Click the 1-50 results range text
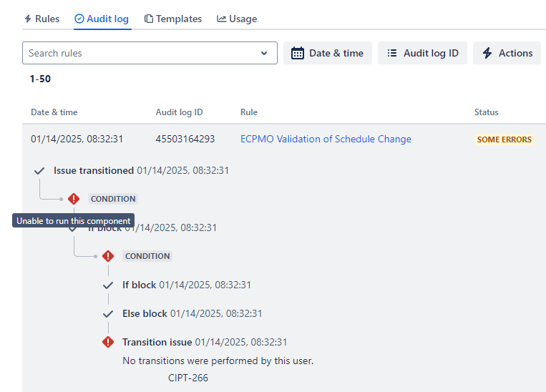Viewport: 546px width, 392px height. [x=40, y=79]
